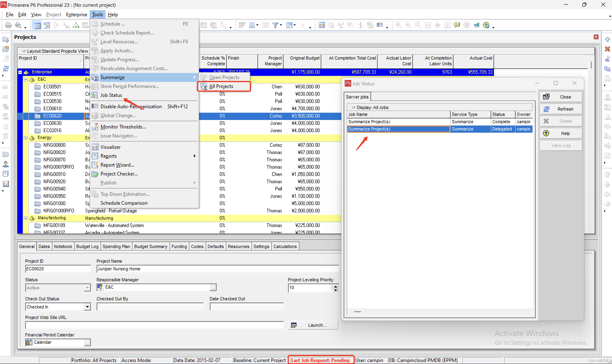Screen dimensions: 612x364
Task: Click the Print icon in toolbar
Action: click(8, 25)
